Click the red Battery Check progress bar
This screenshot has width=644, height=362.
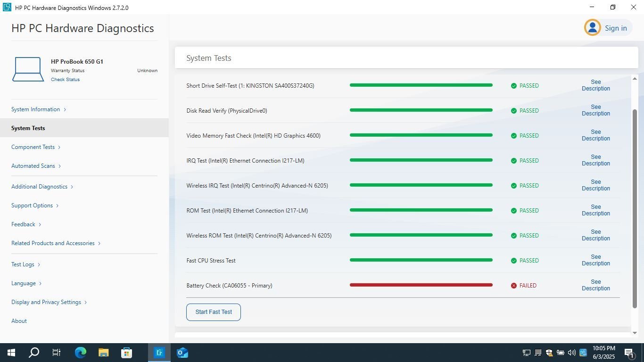(x=421, y=285)
